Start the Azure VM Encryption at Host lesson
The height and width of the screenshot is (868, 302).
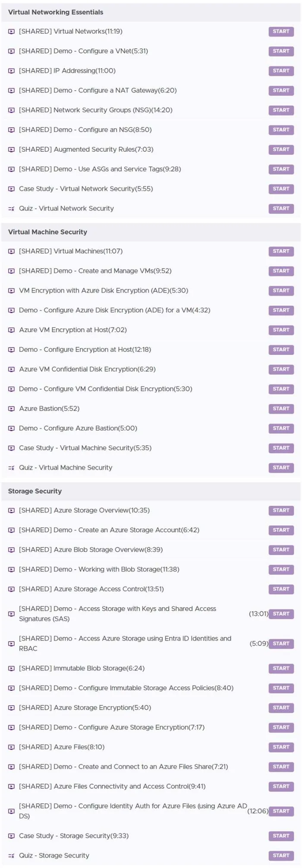pos(281,330)
